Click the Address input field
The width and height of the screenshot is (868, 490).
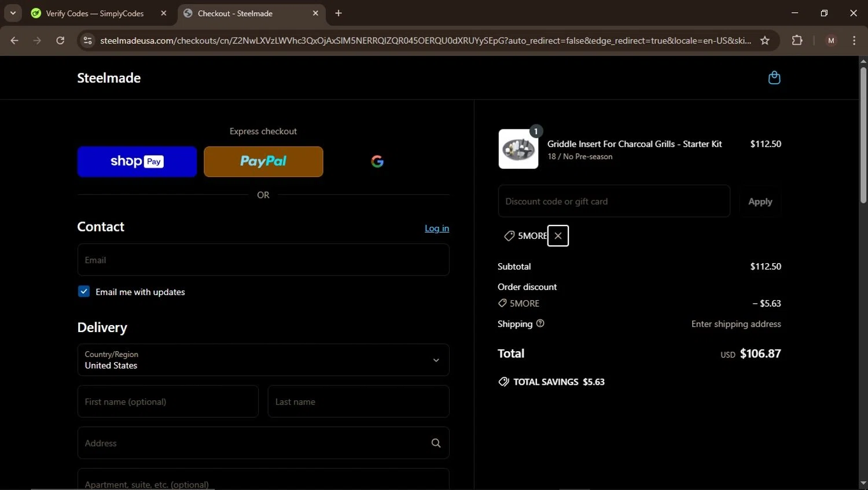coord(263,443)
